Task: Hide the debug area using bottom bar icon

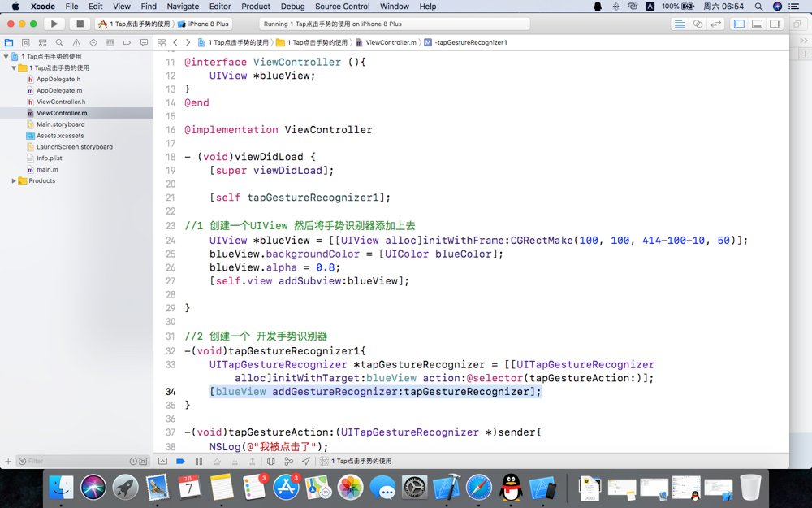Action: [162, 461]
